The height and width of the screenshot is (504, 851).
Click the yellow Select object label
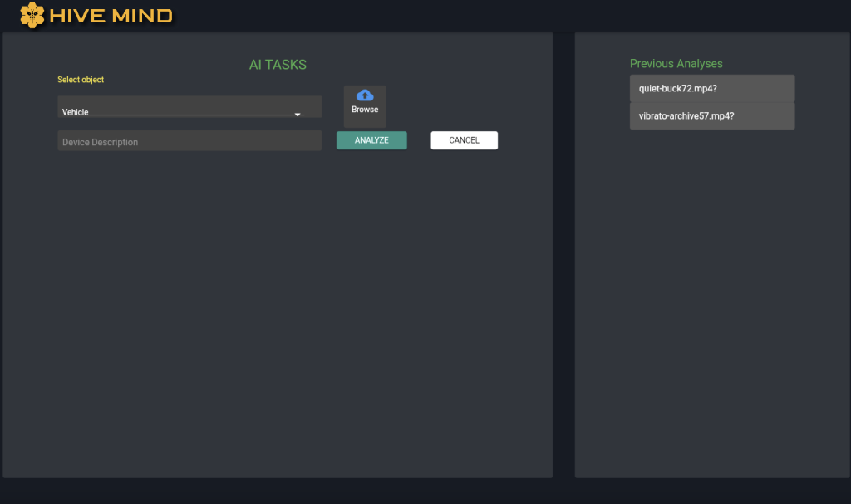pyautogui.click(x=81, y=80)
